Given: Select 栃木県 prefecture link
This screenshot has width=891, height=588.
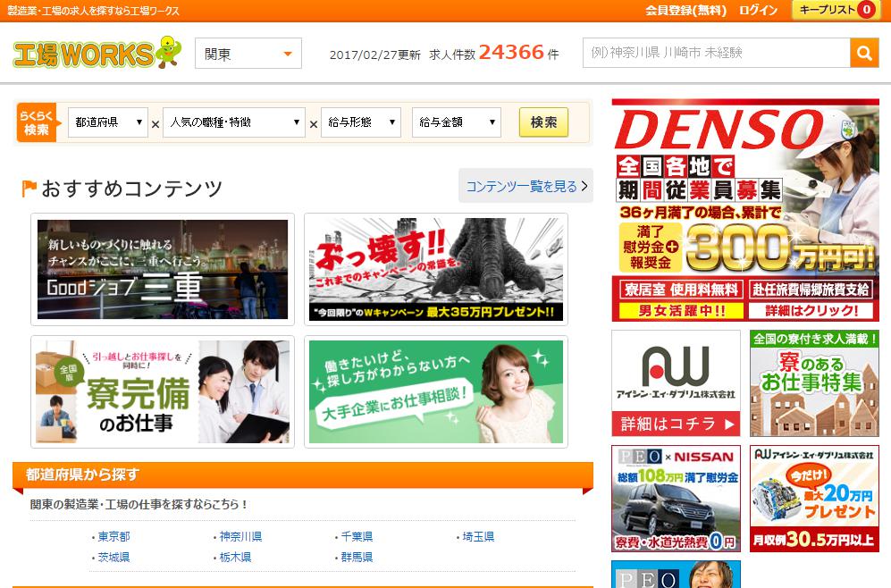Looking at the screenshot, I should 235,558.
